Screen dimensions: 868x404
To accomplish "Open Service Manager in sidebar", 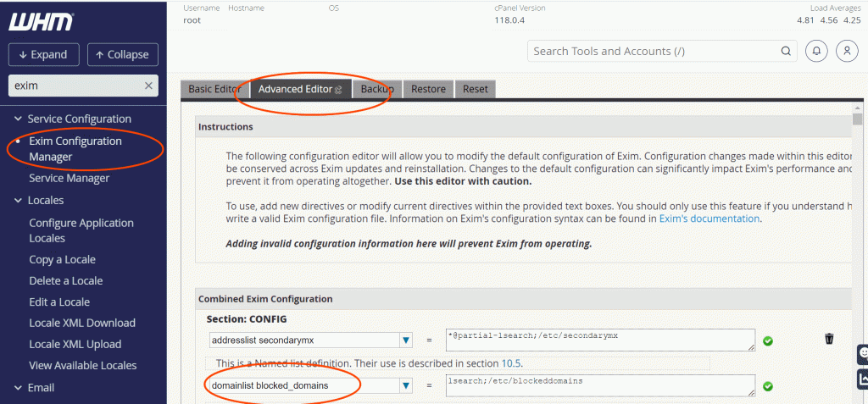I will coord(69,179).
